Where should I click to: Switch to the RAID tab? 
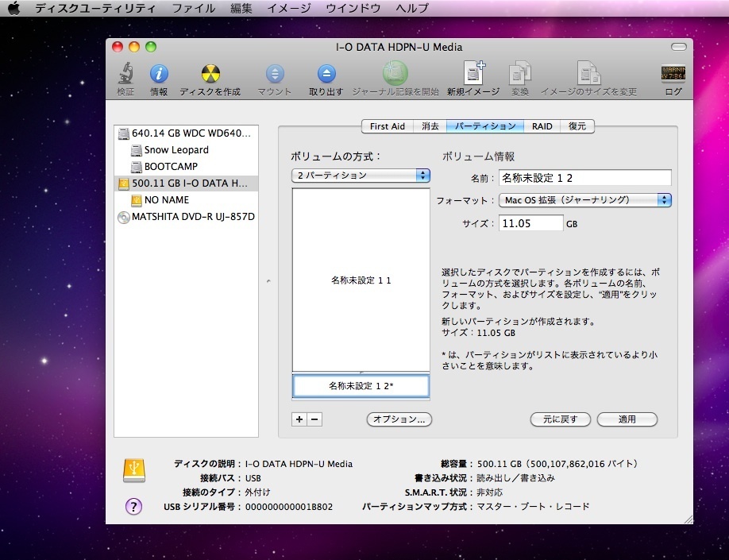click(x=542, y=126)
